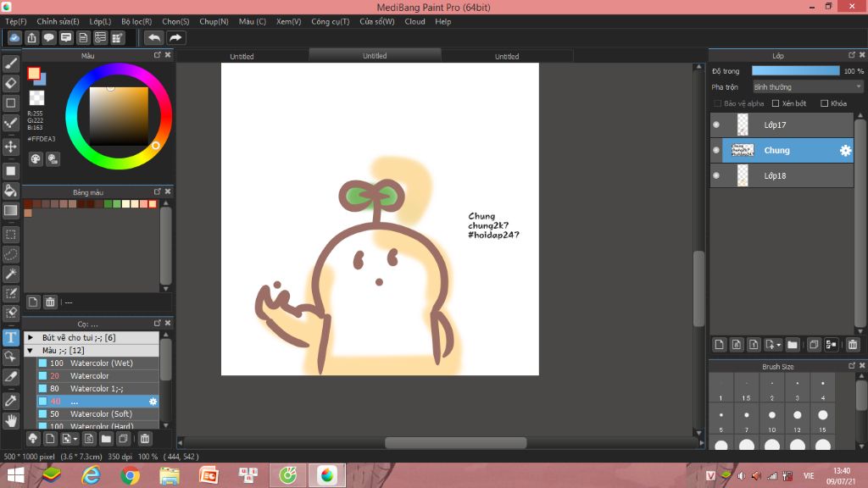Select the Gradient tool
The height and width of the screenshot is (488, 868).
pyautogui.click(x=10, y=210)
